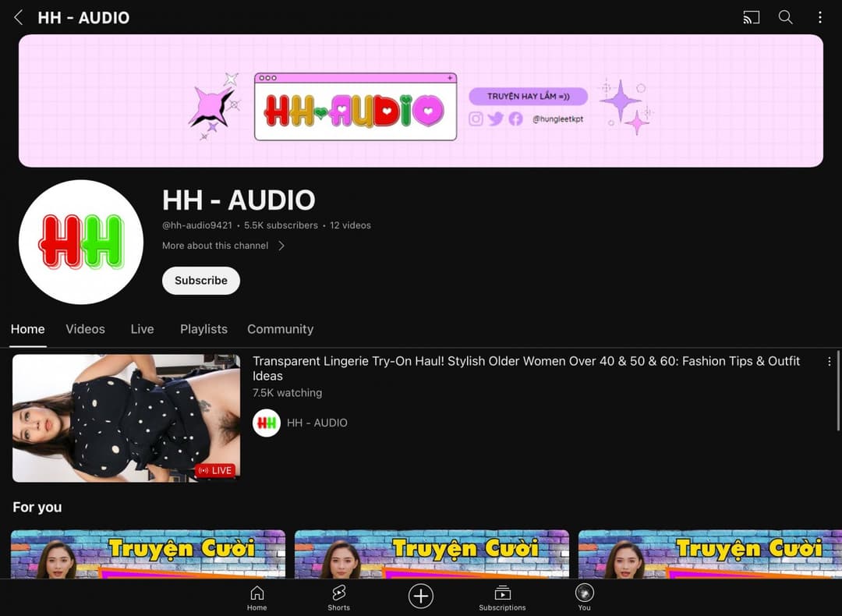Switch to the Community tab
This screenshot has height=616, width=842.
point(280,329)
